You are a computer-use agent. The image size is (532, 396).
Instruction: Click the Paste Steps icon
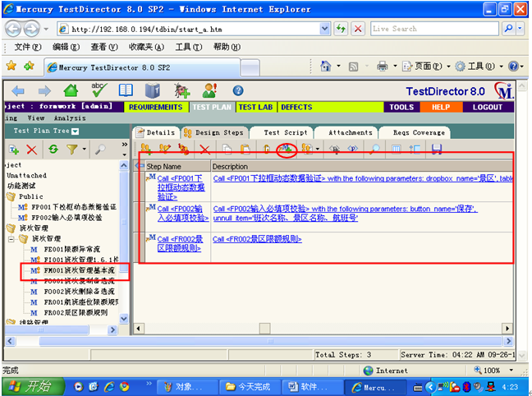[x=245, y=149]
